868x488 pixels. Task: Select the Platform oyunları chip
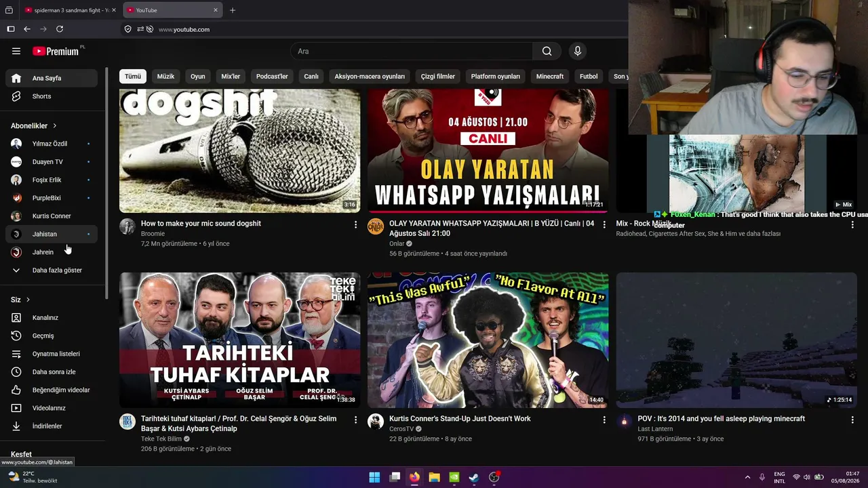click(496, 77)
